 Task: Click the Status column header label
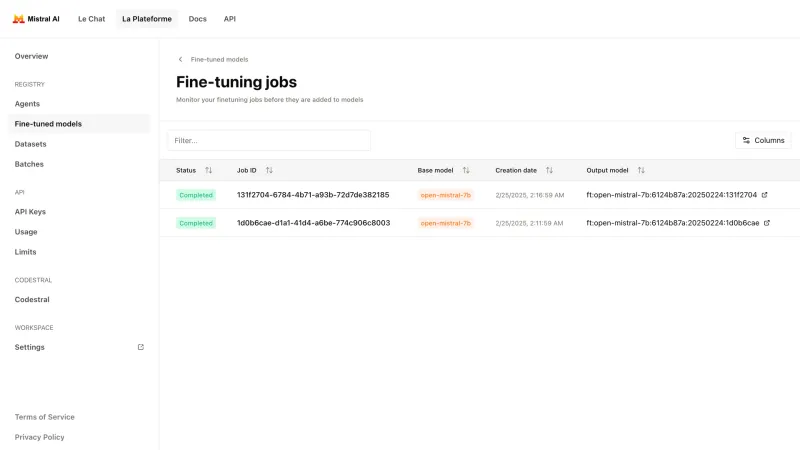[x=186, y=170]
